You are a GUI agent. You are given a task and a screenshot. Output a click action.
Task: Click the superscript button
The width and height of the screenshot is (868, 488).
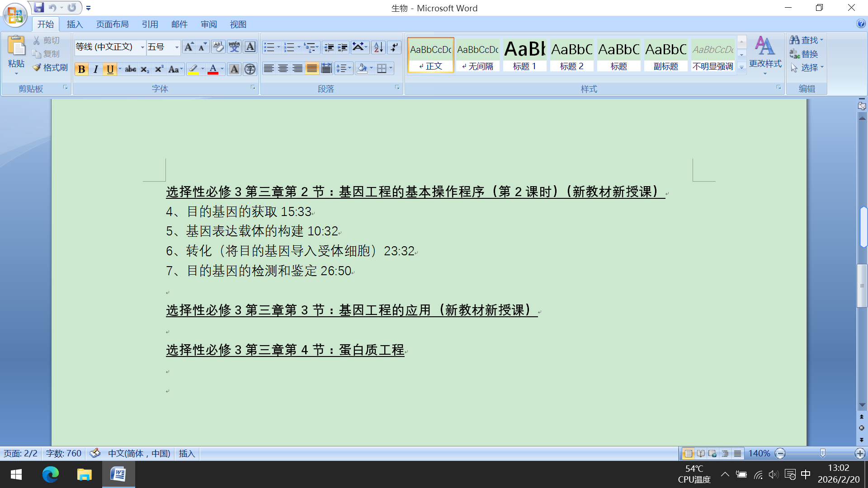(159, 69)
